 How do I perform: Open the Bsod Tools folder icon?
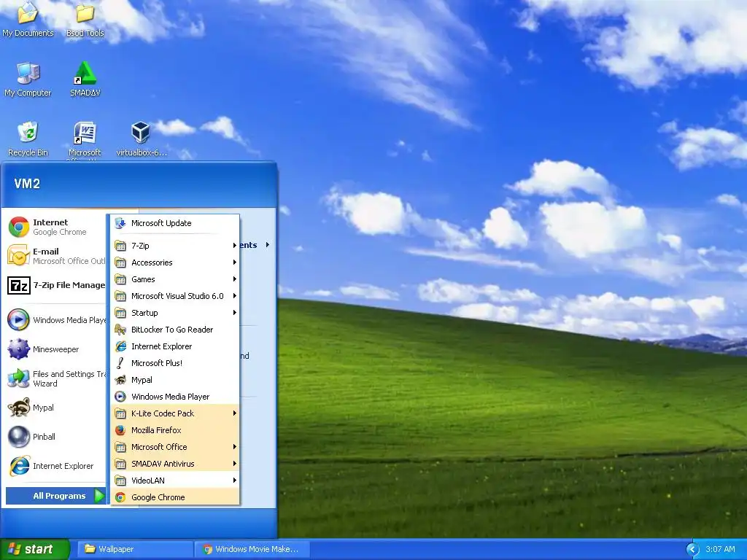point(85,19)
